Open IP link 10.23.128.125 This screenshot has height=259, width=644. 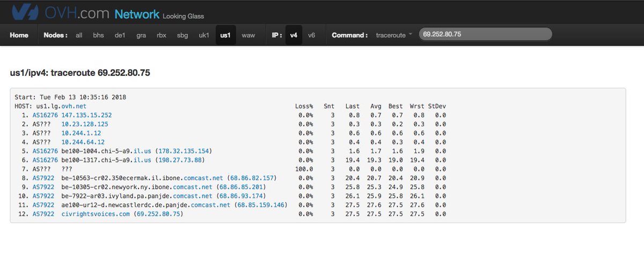pyautogui.click(x=84, y=124)
